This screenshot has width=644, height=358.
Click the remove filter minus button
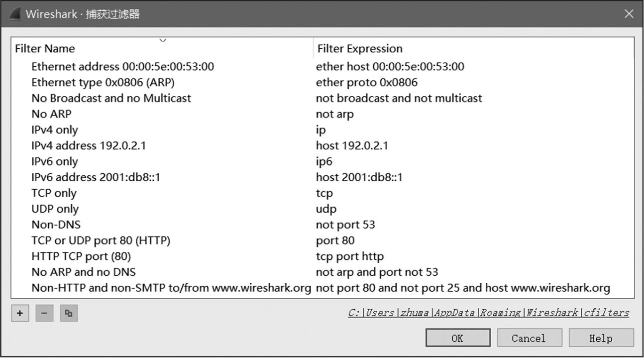pos(44,314)
